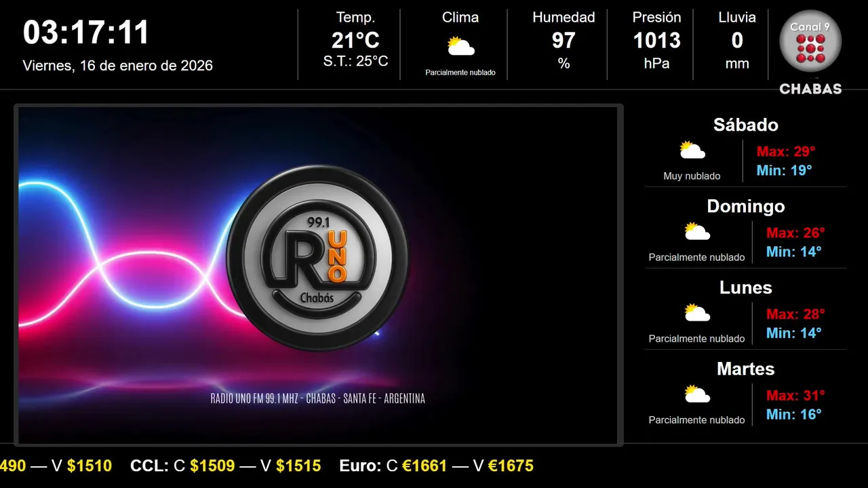Click the CCL buy price $1509
This screenshot has width=868, height=488.
click(212, 466)
